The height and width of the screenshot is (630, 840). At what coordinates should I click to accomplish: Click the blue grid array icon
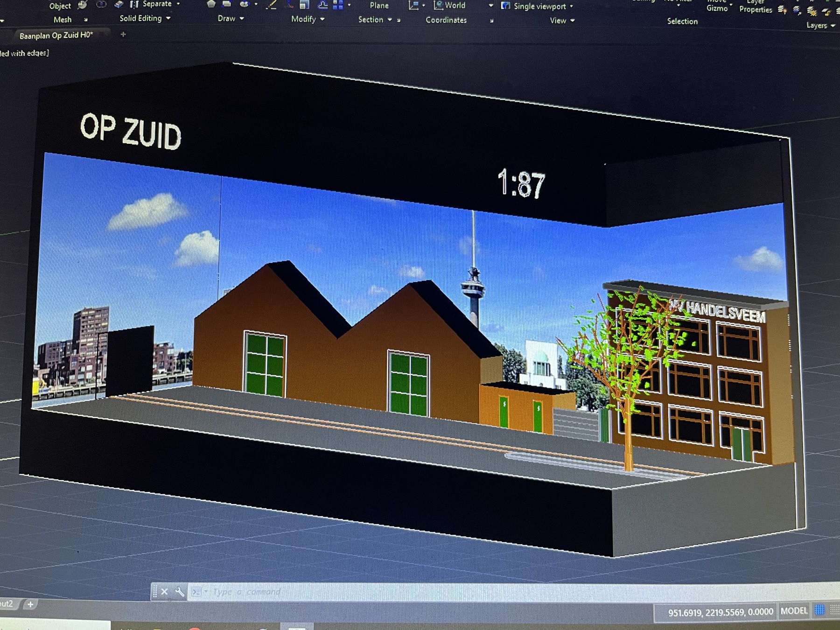[x=338, y=5]
